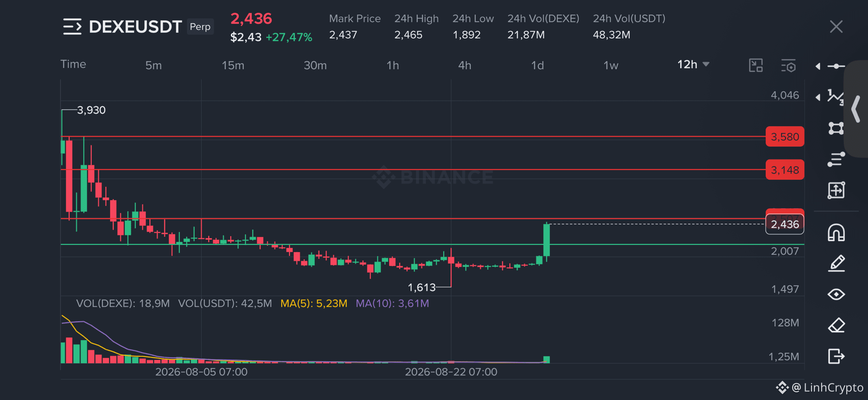Switch to Time line chart view
The height and width of the screenshot is (400, 868).
coord(73,64)
